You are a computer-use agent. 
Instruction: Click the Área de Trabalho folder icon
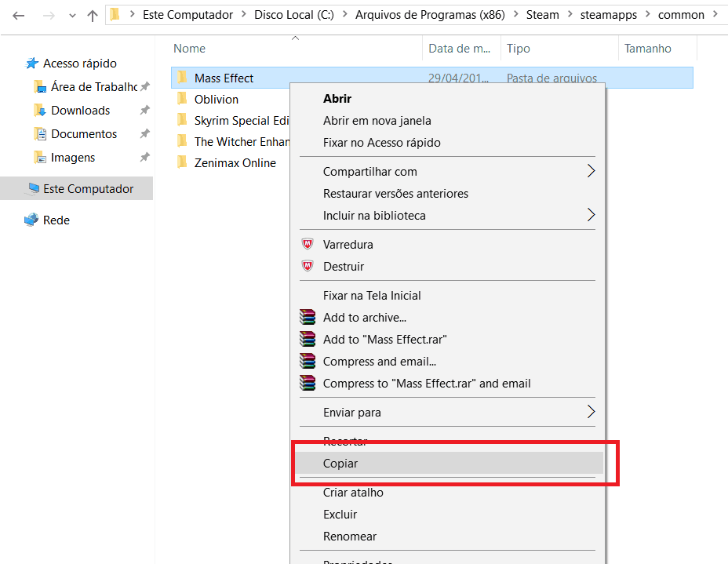(40, 87)
